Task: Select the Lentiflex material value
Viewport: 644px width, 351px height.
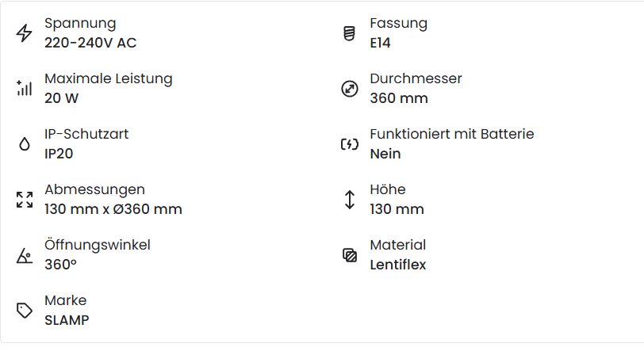Action: 398,265
